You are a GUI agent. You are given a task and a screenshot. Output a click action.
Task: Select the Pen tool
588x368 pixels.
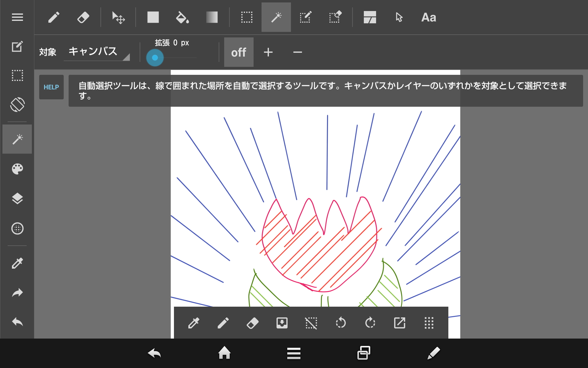pos(54,17)
